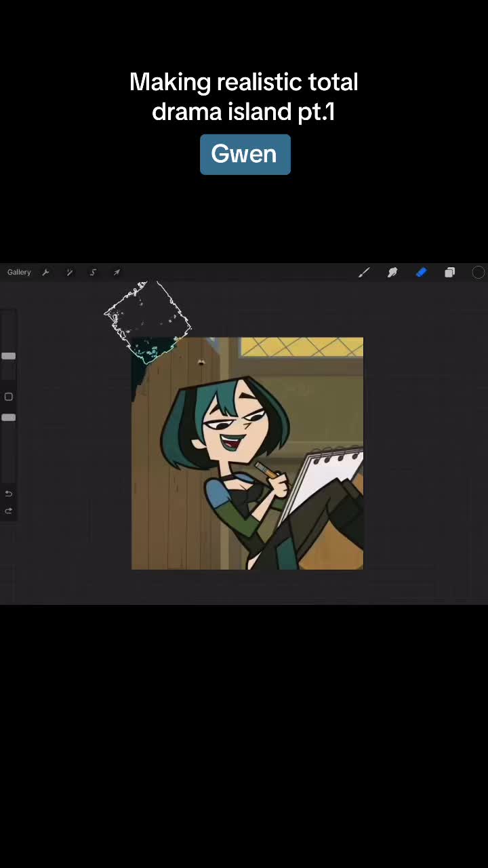Open the Actions wrench menu

(x=45, y=272)
